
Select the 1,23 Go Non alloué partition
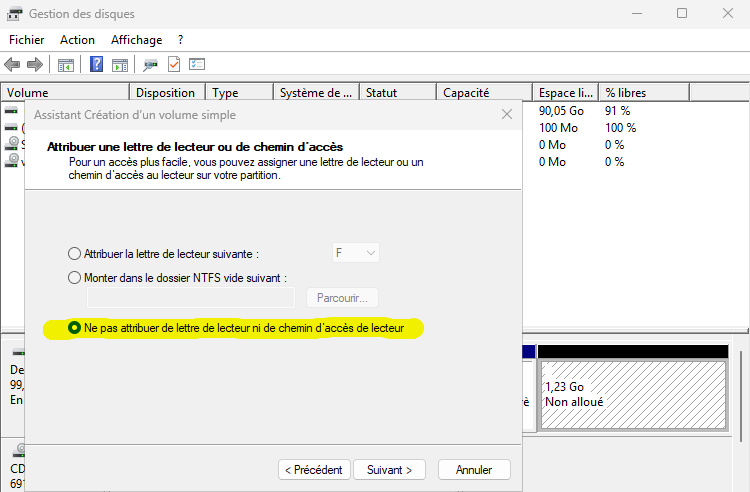click(x=632, y=395)
